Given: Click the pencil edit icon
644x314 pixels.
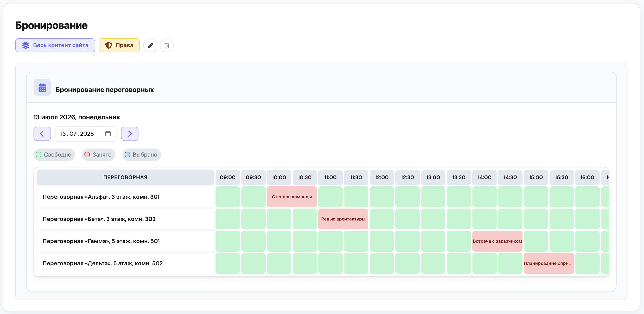Looking at the screenshot, I should click(x=150, y=45).
